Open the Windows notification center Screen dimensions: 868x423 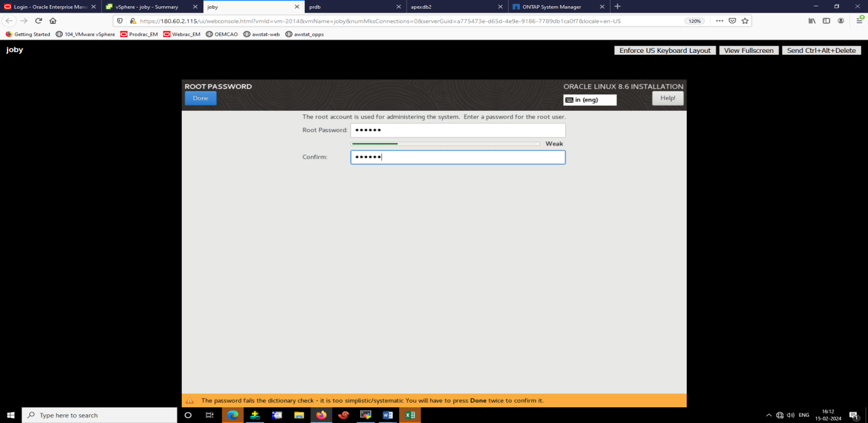[854, 415]
